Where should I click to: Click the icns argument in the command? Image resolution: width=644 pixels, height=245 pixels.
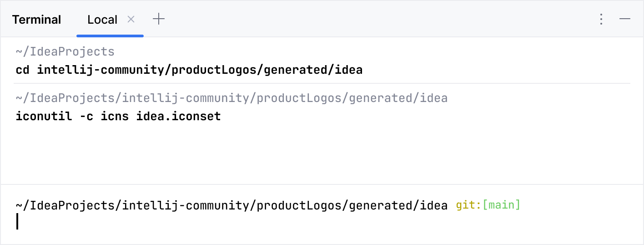pyautogui.click(x=115, y=117)
